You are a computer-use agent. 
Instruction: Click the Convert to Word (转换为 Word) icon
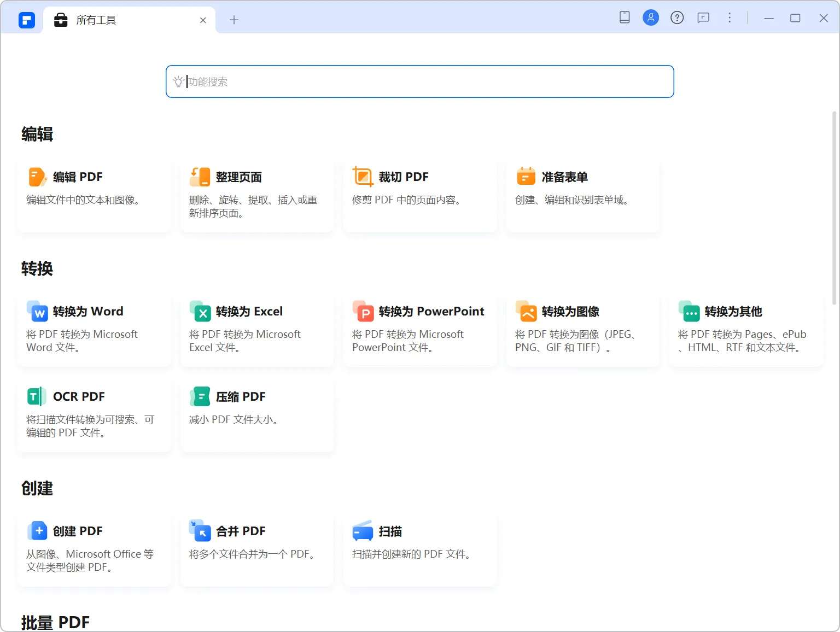coord(37,312)
